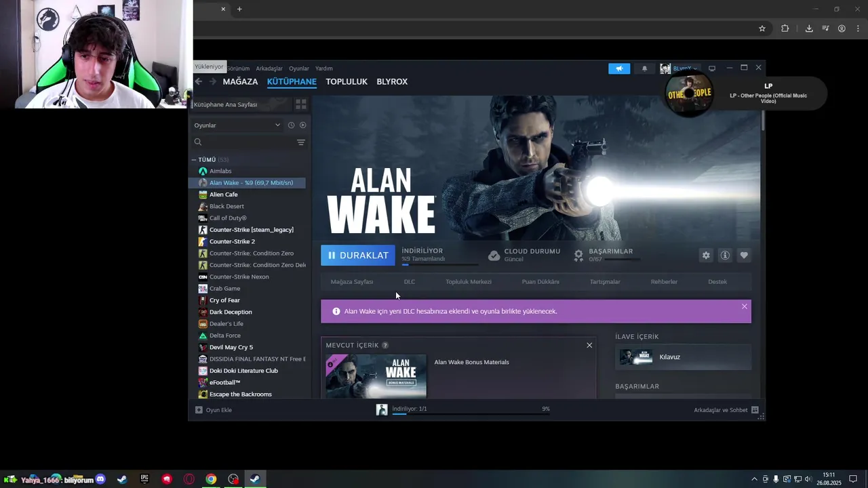Click the library search field

click(x=248, y=142)
